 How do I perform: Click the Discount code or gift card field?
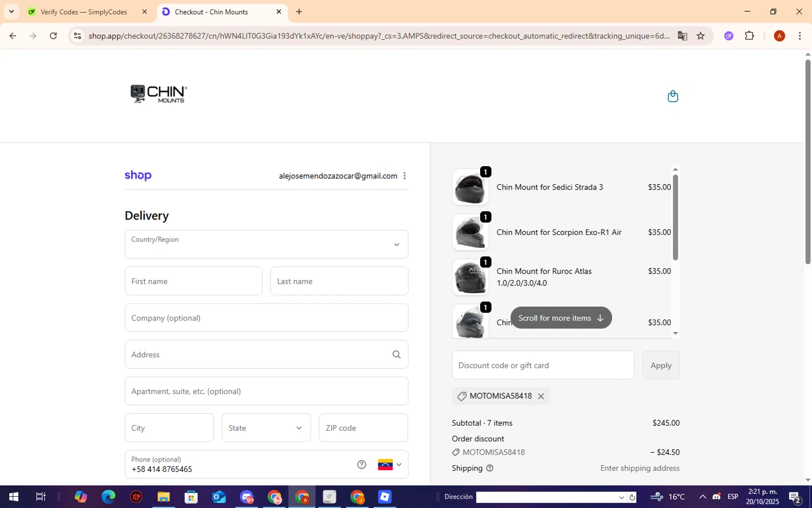tap(543, 365)
